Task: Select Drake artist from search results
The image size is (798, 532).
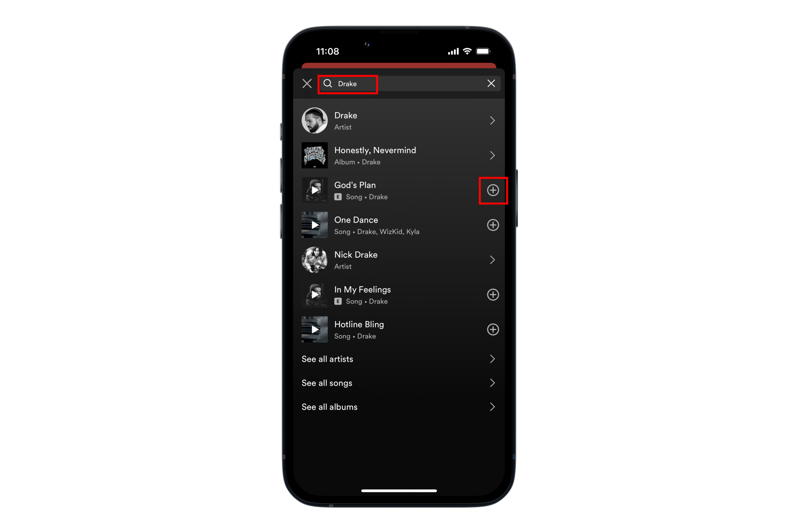Action: coord(398,120)
